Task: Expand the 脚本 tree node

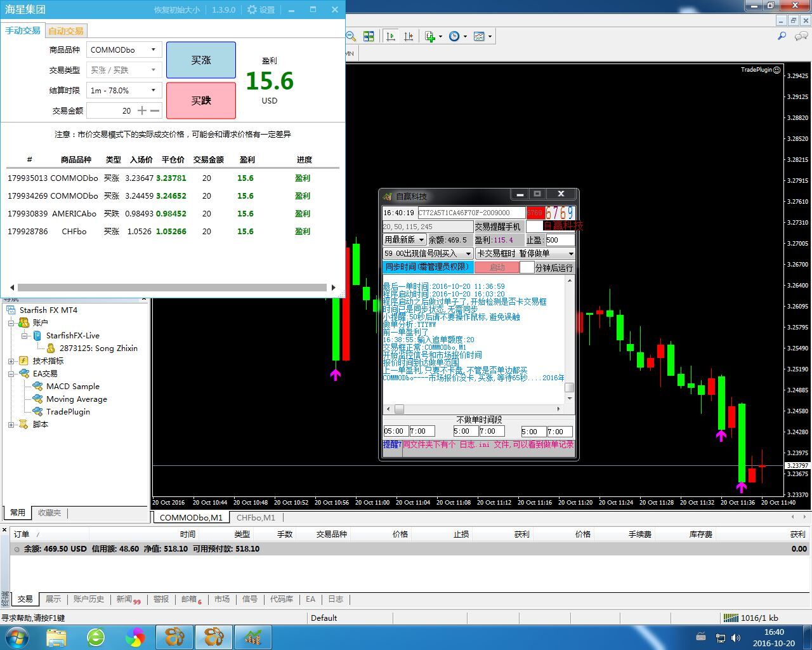Action: pos(11,424)
